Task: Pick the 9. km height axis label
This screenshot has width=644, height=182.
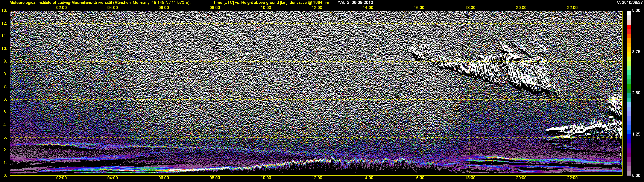Action: click(x=5, y=61)
